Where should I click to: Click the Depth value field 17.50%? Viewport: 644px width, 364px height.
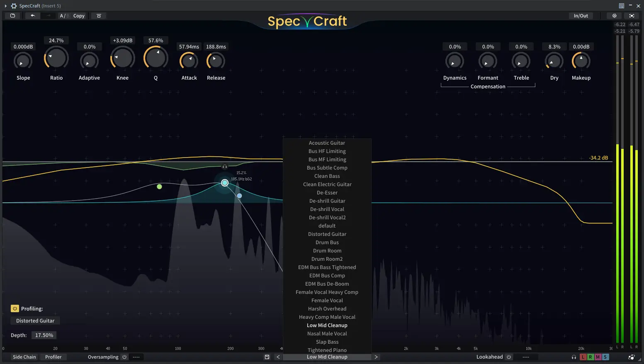[x=44, y=335]
